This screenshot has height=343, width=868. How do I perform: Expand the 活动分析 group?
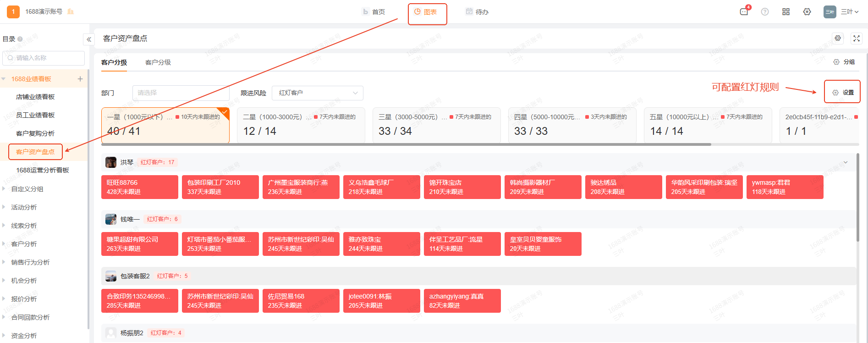point(4,207)
